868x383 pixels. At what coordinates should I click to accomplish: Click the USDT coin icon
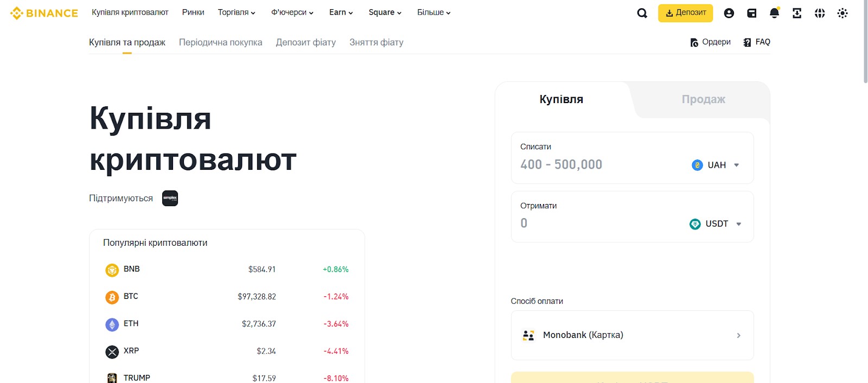click(695, 224)
